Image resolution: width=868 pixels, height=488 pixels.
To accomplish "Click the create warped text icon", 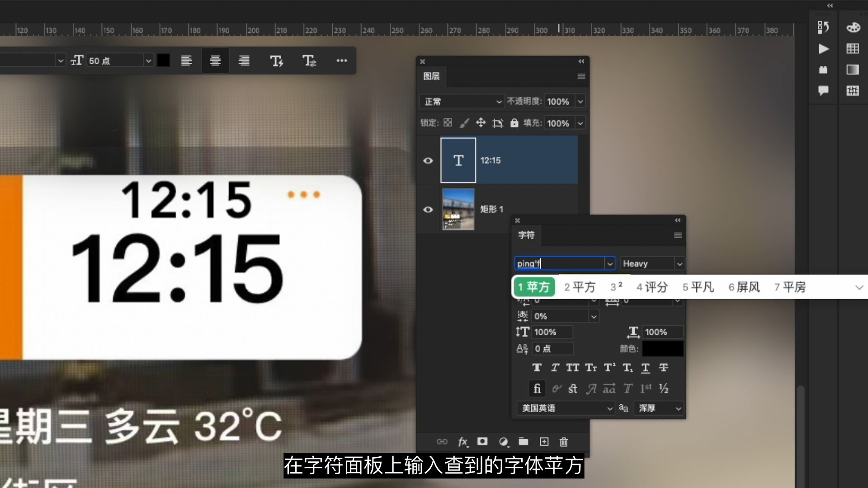I will click(x=276, y=61).
